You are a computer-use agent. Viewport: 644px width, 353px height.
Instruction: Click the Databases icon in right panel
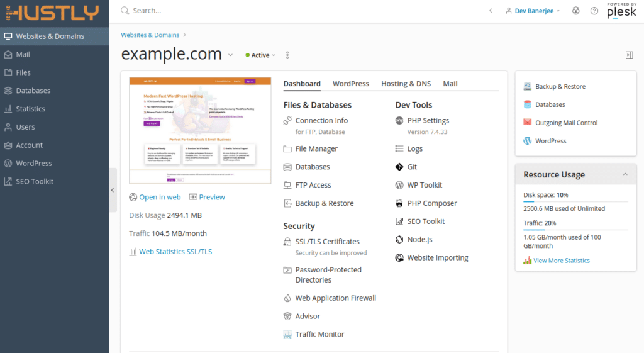tap(528, 104)
